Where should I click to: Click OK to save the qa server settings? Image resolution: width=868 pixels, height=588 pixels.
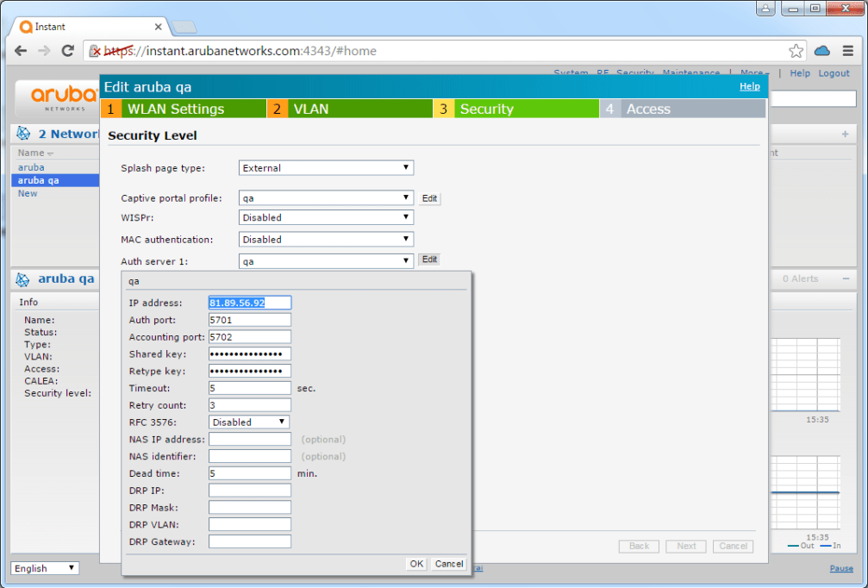point(415,563)
